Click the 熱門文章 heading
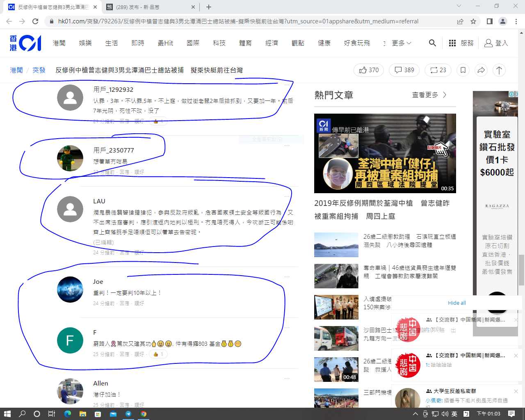 (x=334, y=95)
